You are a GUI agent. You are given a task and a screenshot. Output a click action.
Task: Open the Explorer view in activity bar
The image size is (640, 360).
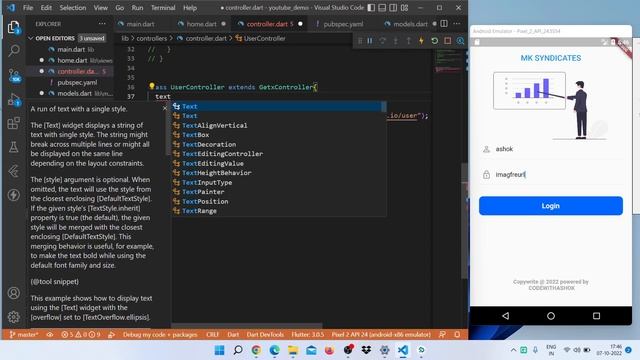[13, 28]
